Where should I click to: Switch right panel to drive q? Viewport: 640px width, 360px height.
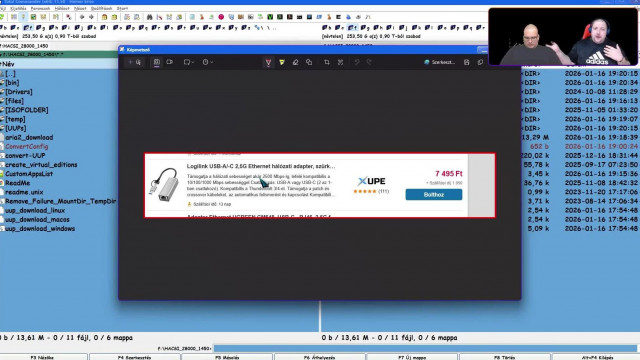coord(467,28)
